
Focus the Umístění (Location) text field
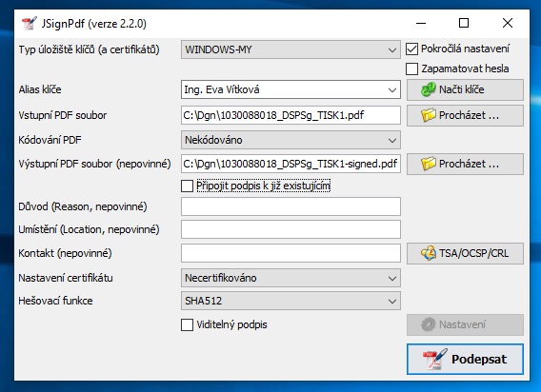[291, 229]
